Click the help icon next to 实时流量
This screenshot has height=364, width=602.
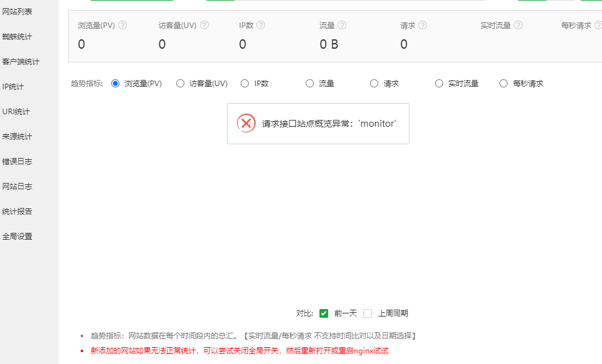tap(518, 26)
